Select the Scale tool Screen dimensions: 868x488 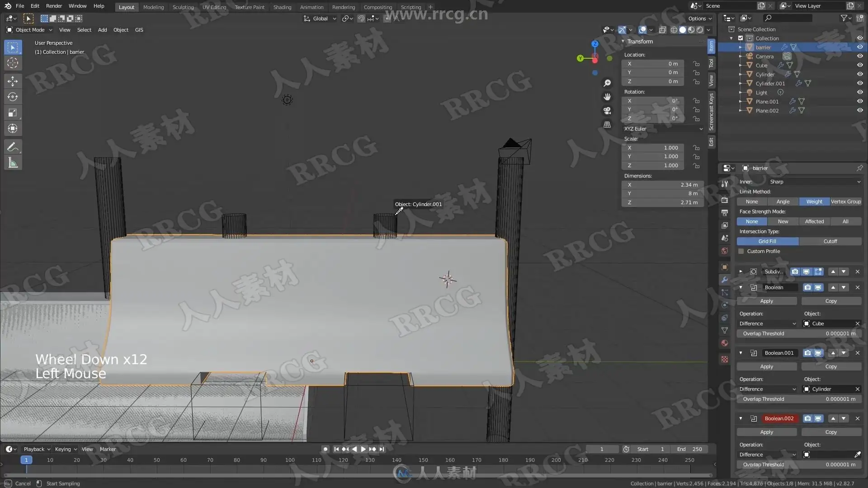click(13, 113)
